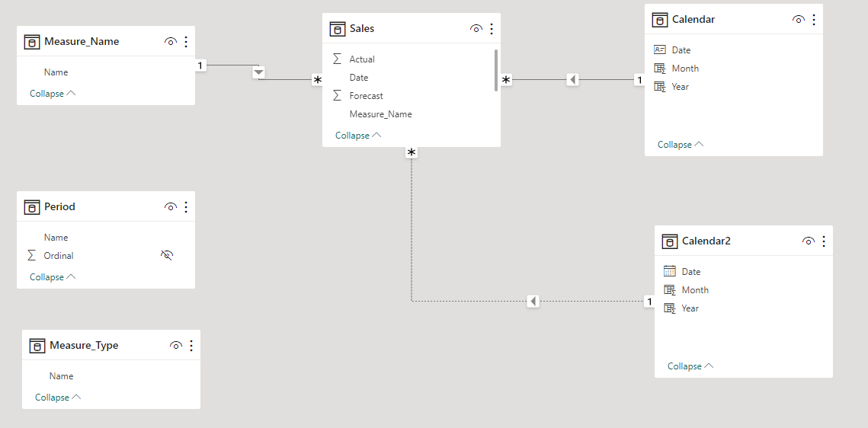Open Sales table more options menu
The width and height of the screenshot is (868, 428).
click(x=492, y=29)
